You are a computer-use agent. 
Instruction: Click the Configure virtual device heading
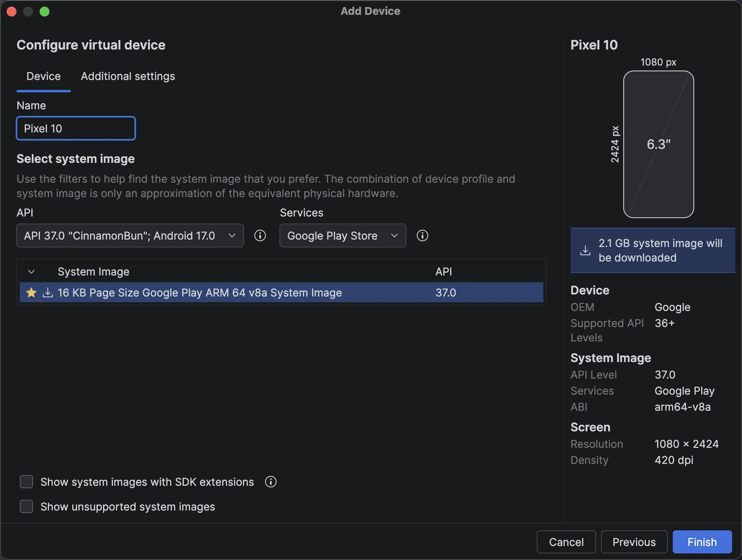91,45
